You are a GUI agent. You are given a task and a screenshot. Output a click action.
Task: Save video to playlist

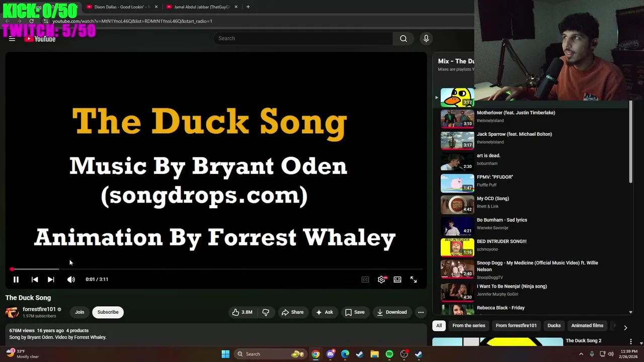pos(355,312)
